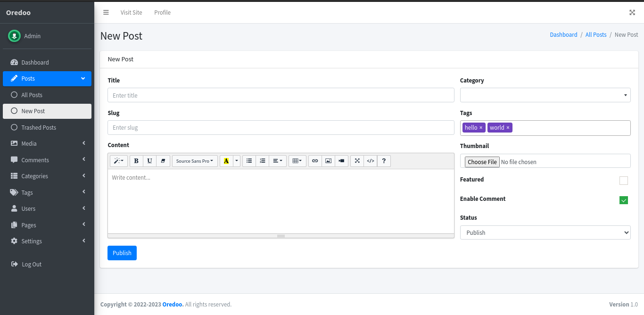The height and width of the screenshot is (315, 644).
Task: Open the Status dropdown showing Publish
Action: pos(545,232)
